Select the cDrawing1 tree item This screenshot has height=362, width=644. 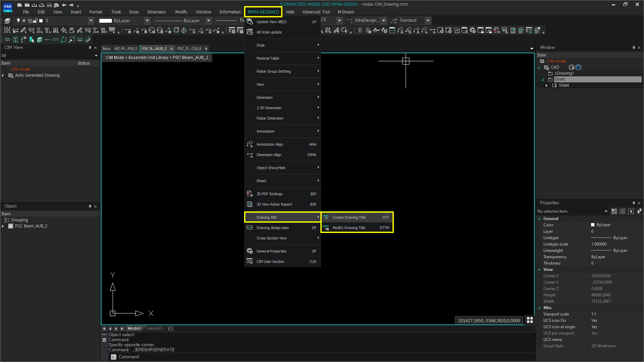564,73
